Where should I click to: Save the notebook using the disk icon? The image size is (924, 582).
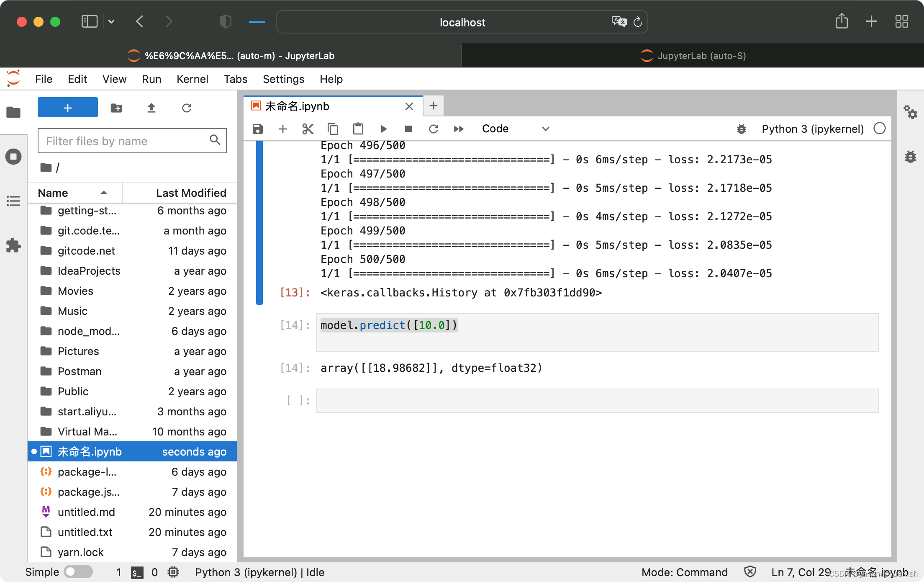point(258,129)
